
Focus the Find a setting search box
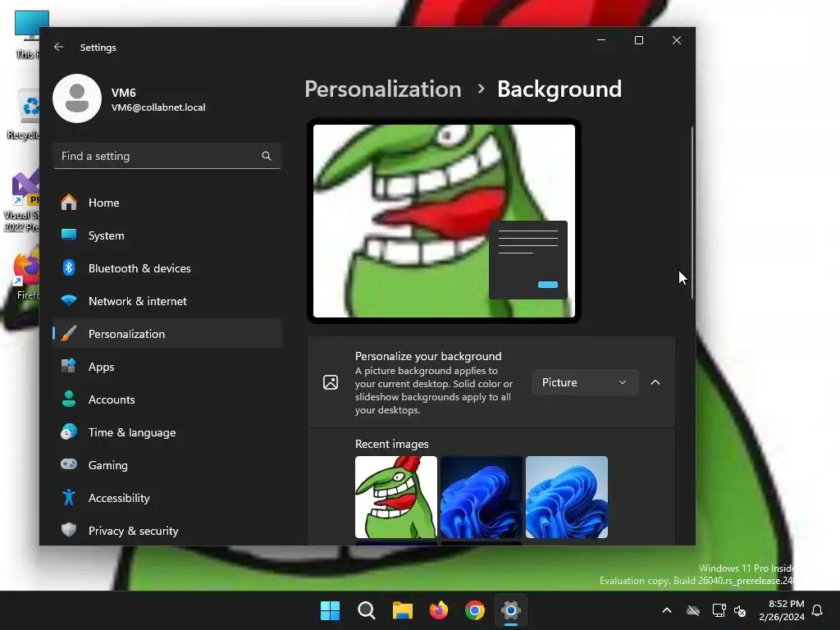(167, 156)
